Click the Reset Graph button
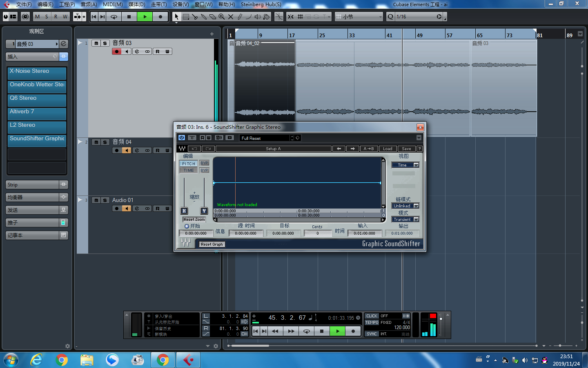Image resolution: width=588 pixels, height=368 pixels. pos(212,245)
